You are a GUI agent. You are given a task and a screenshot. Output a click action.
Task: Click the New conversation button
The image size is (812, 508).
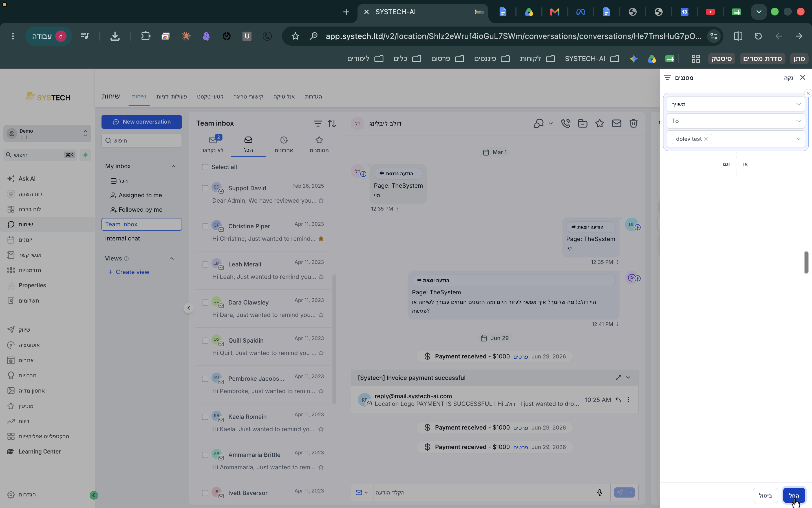pos(142,122)
